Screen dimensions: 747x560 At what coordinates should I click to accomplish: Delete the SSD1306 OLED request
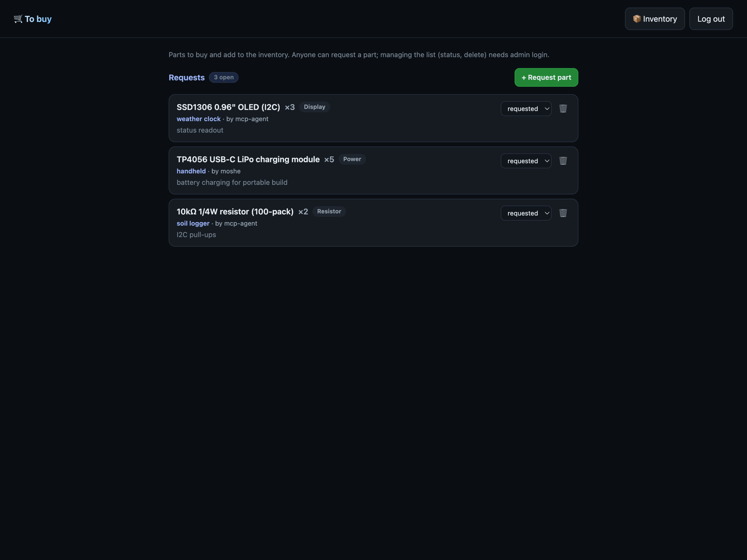tap(563, 109)
